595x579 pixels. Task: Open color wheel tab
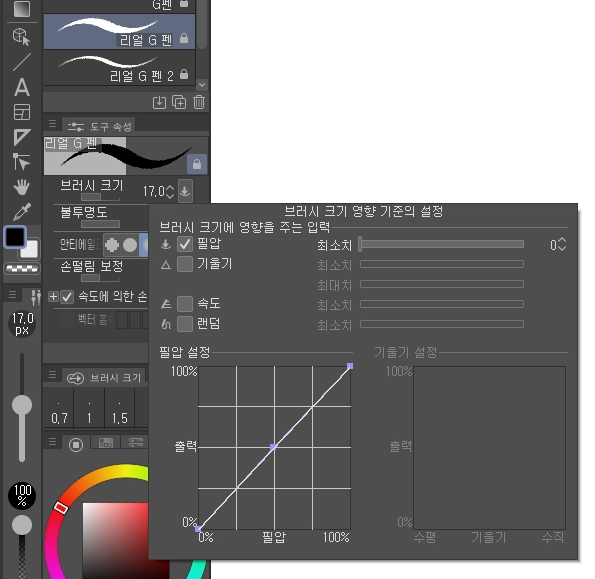[x=76, y=444]
